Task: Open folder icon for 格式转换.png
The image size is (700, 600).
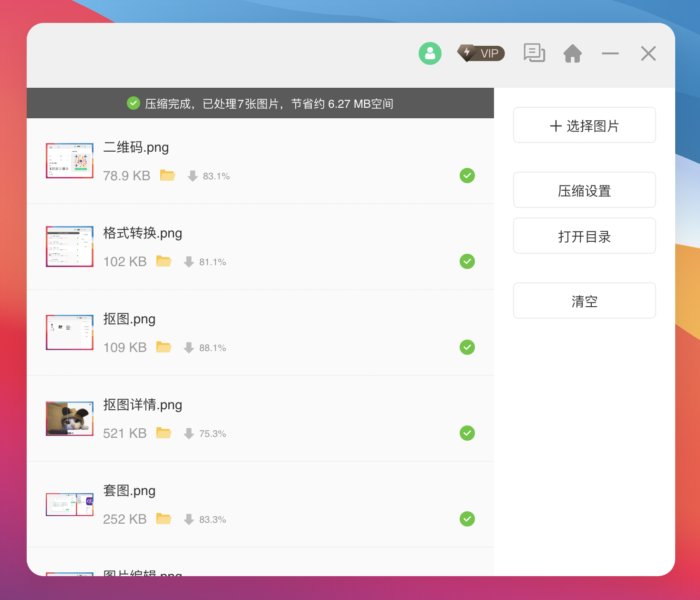Action: (164, 261)
